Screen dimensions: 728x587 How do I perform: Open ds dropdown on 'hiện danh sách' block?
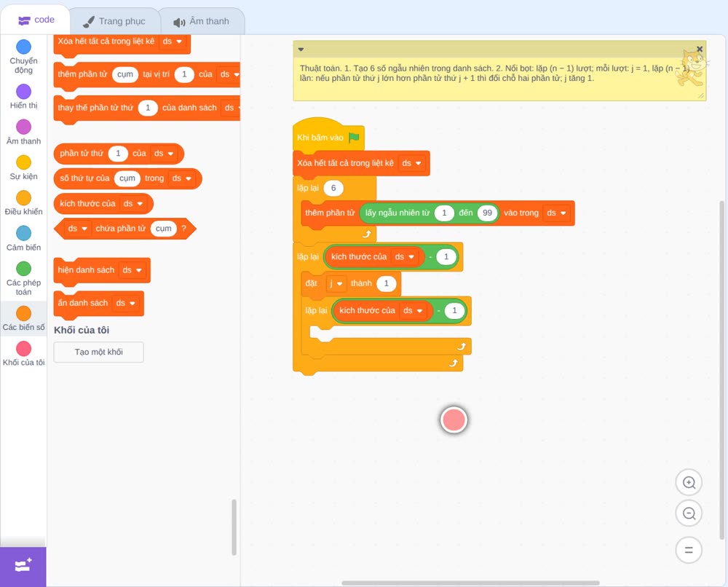[132, 269]
